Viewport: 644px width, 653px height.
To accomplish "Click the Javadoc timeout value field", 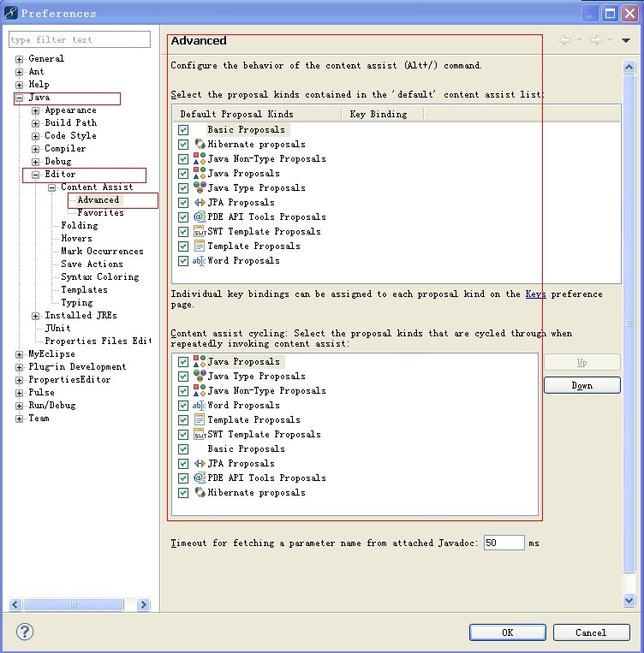I will (x=504, y=543).
